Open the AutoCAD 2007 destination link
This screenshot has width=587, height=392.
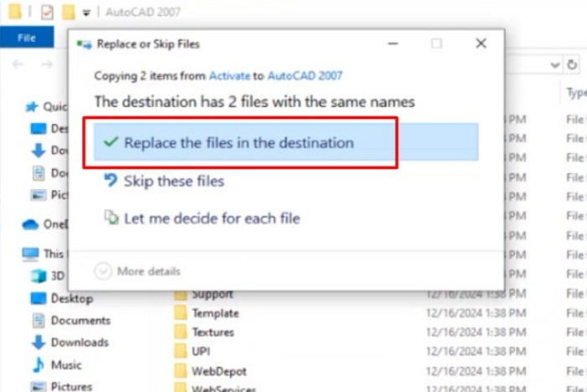[x=304, y=76]
